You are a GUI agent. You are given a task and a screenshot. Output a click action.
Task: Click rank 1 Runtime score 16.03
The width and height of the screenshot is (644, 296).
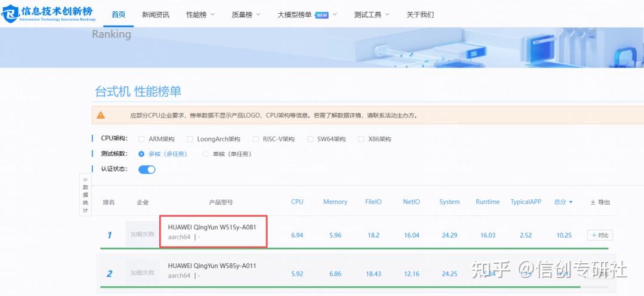pyautogui.click(x=488, y=235)
